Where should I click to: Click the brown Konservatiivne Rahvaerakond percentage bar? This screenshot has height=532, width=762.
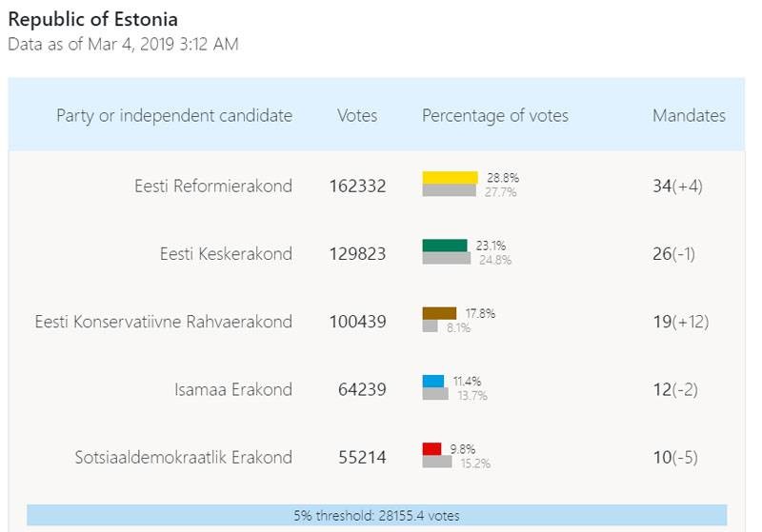(x=439, y=313)
